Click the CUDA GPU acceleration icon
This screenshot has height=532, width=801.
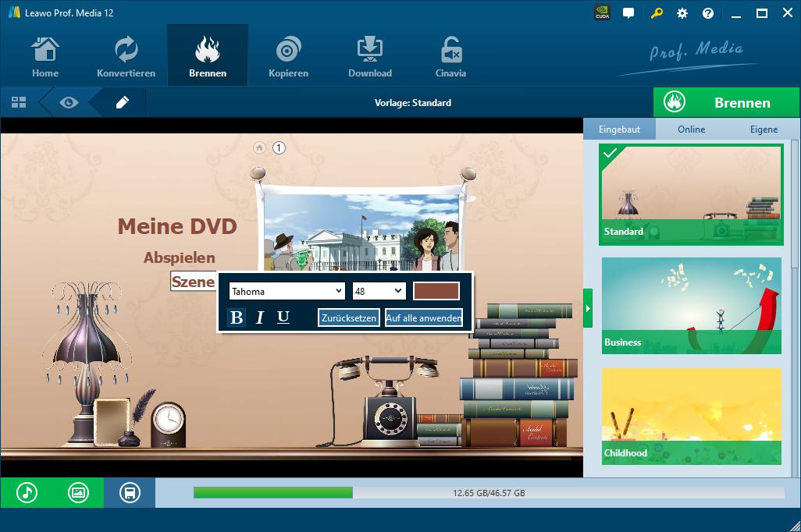coord(602,12)
